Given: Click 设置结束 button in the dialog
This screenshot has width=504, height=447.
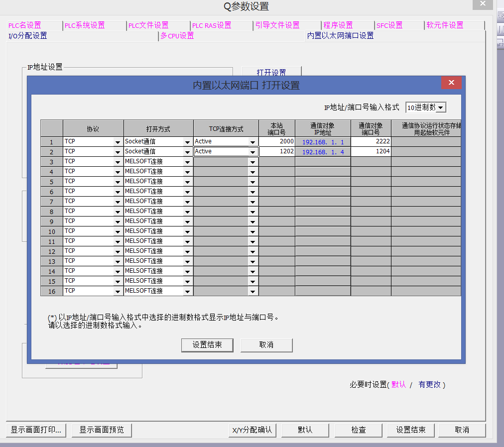Looking at the screenshot, I should pos(207,345).
